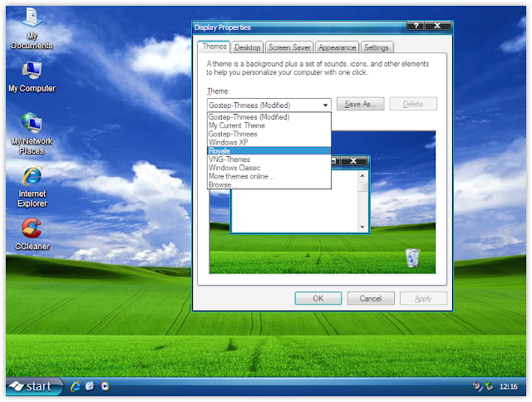Image resolution: width=532 pixels, height=402 pixels.
Task: Choose Gostep-Thmees (Modified) in list
Action: coord(269,117)
